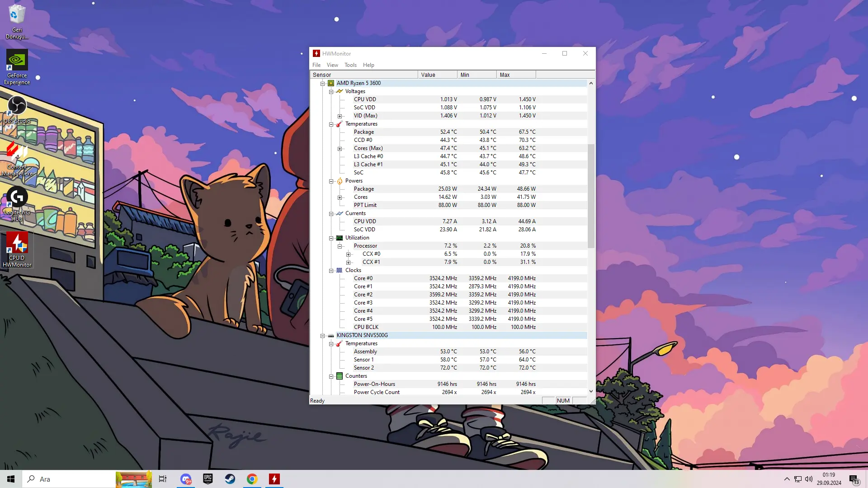This screenshot has width=868, height=488.
Task: Click the Utilization category icon
Action: [x=340, y=238]
